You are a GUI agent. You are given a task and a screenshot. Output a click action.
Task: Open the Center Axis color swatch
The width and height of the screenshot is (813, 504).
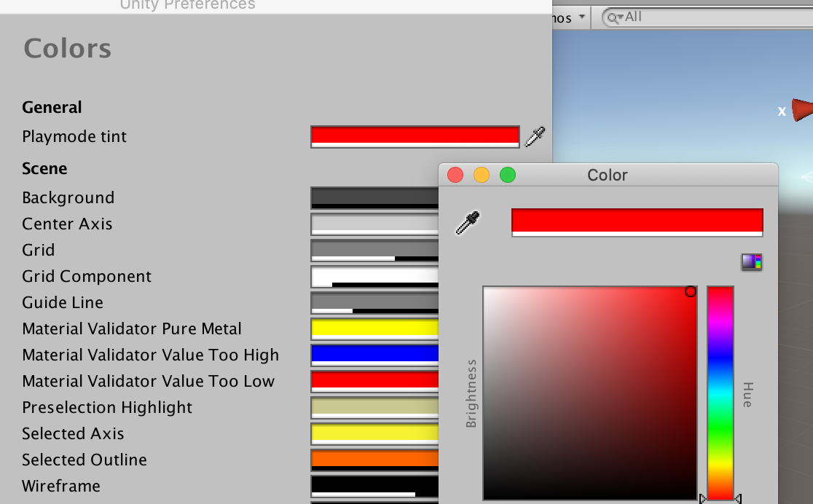374,224
